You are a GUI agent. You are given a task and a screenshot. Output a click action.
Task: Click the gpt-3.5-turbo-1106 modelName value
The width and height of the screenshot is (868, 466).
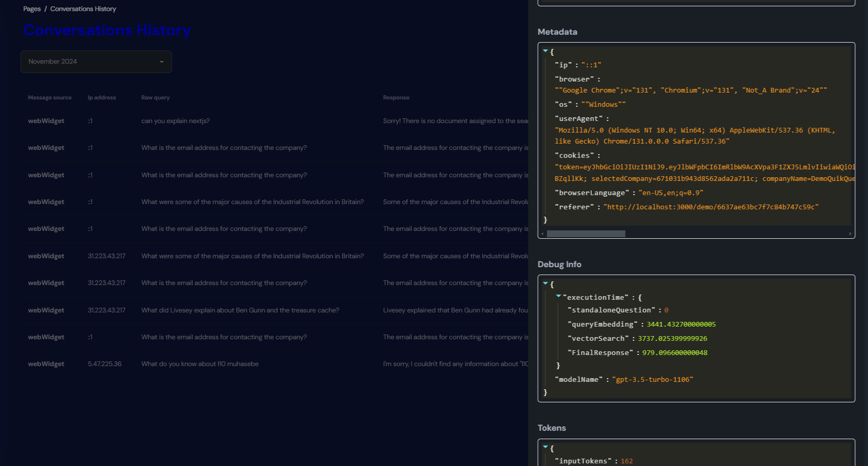tap(652, 380)
